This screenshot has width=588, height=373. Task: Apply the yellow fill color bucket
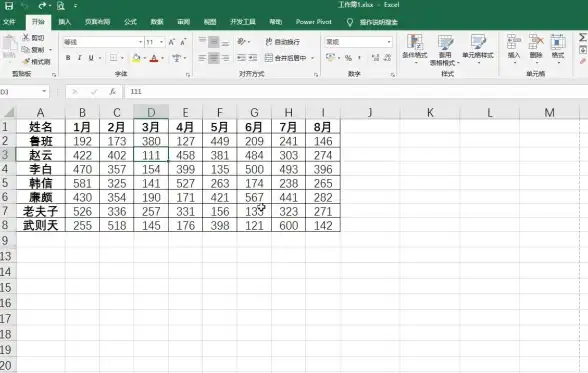136,58
